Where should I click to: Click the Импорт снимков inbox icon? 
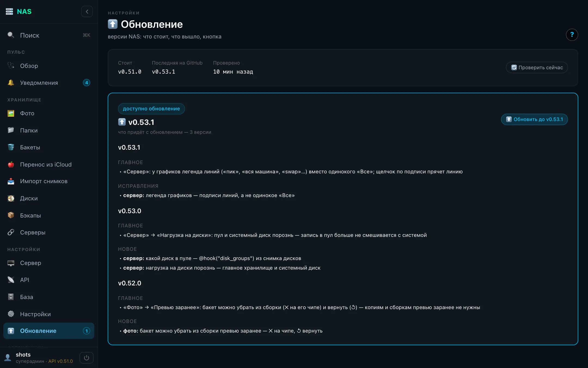click(x=11, y=181)
